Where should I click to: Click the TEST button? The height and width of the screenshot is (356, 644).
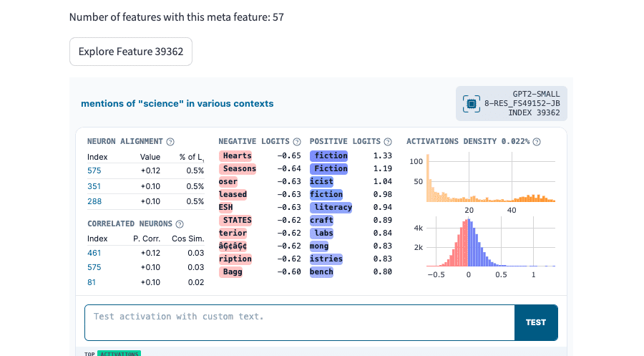coord(535,323)
